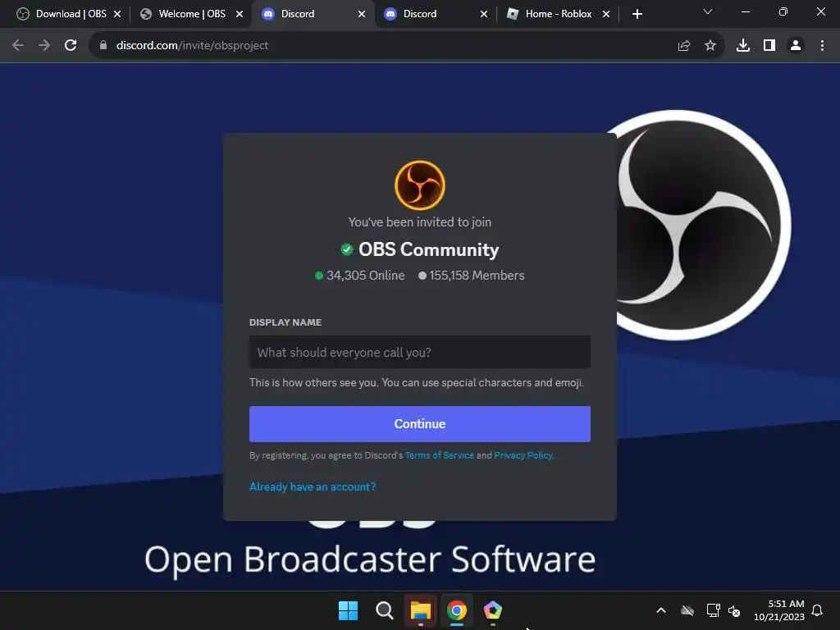
Task: Click the muted volume tray icon
Action: coord(734,610)
